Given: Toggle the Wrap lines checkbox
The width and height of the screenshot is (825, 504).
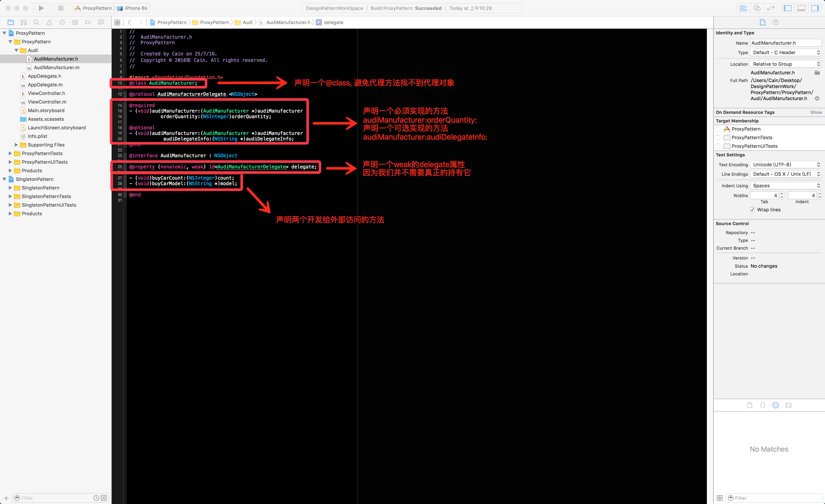Looking at the screenshot, I should pyautogui.click(x=752, y=210).
